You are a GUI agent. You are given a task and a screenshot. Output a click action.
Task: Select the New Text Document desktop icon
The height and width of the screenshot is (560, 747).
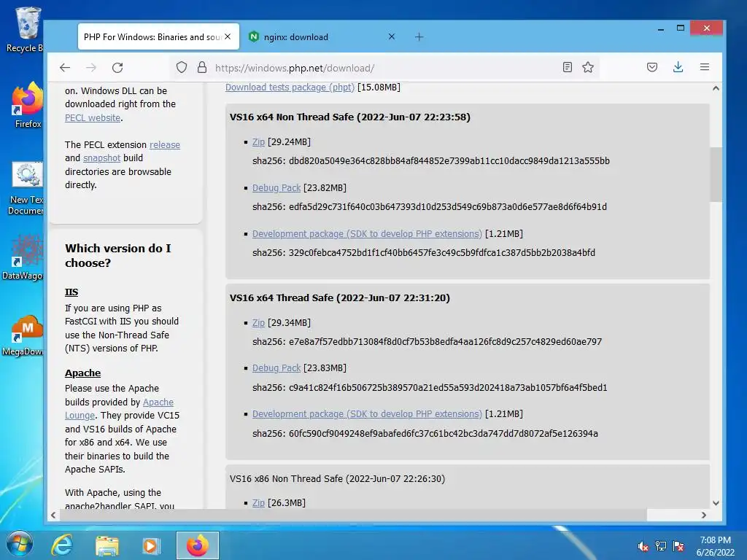27,189
